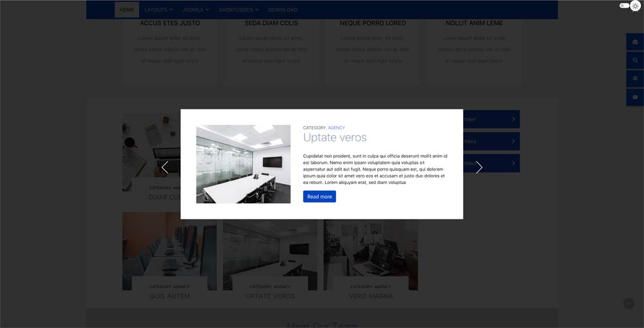Click the chat bubble icon in right sidebar
This screenshot has height=328, width=644.
tap(635, 97)
